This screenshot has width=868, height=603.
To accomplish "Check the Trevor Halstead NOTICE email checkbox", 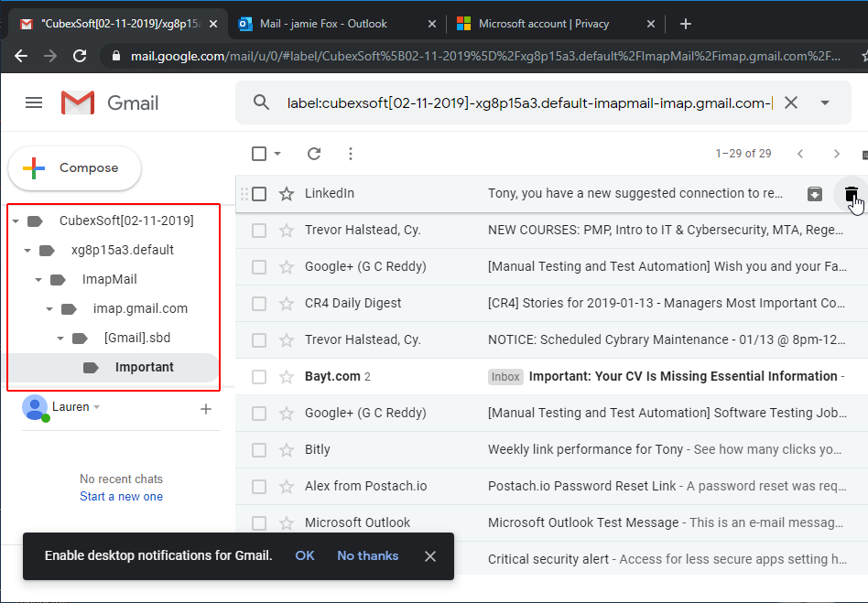I will (259, 339).
